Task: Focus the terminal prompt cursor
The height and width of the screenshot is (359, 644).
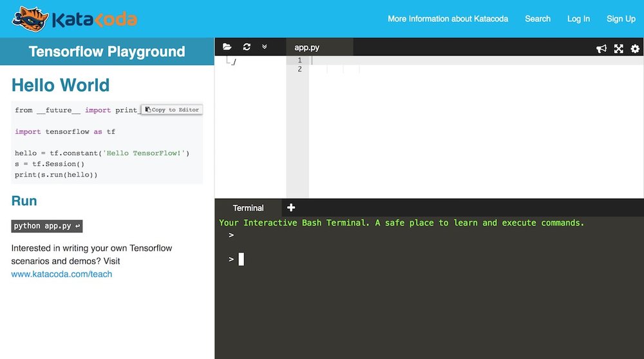Action: coord(241,259)
